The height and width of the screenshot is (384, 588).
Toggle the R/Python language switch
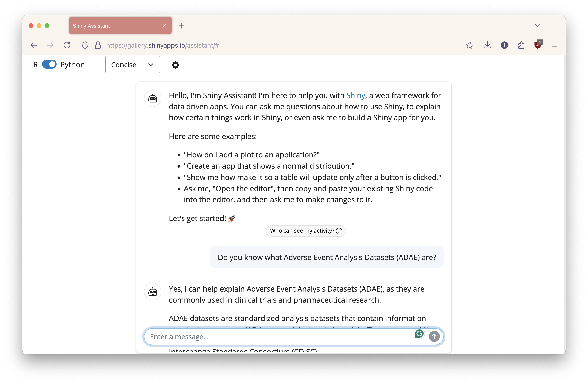click(x=49, y=65)
